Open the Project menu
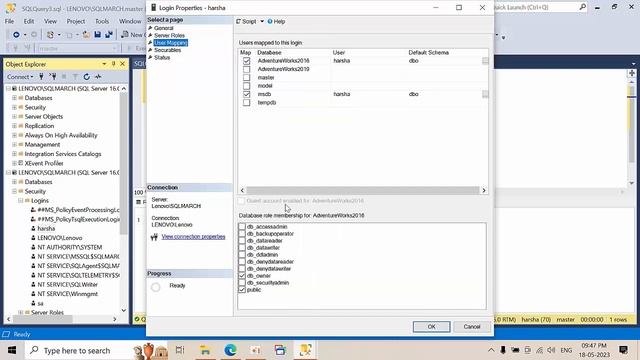640x360 pixels. click(76, 21)
